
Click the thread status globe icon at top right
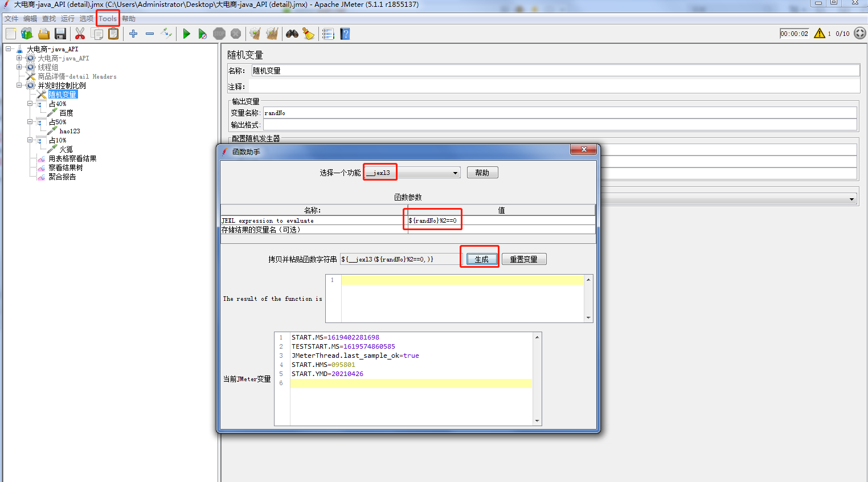tap(860, 33)
